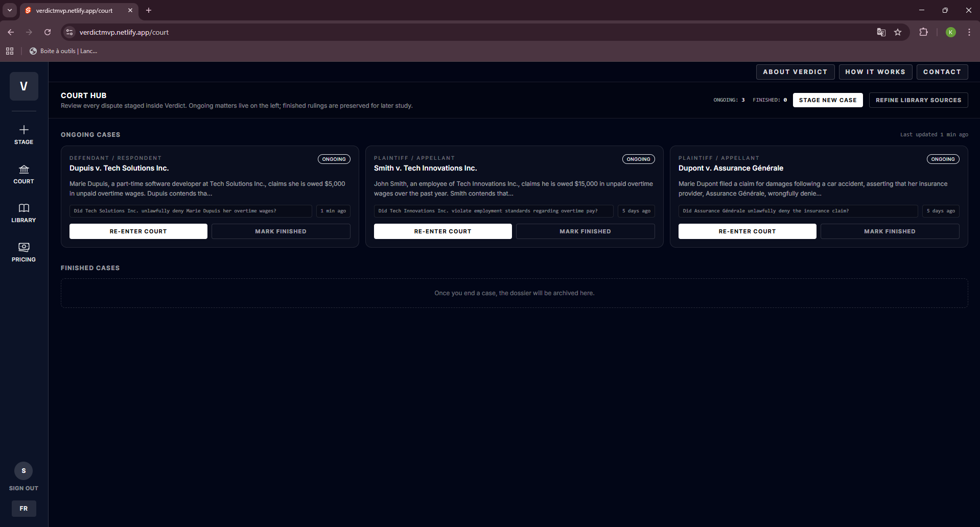This screenshot has width=980, height=527.
Task: Click the Finished: 0 counter
Action: pos(770,100)
